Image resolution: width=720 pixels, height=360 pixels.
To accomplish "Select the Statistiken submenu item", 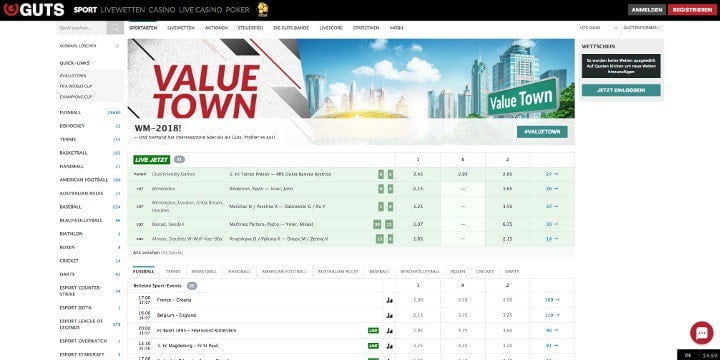I will [x=366, y=28].
